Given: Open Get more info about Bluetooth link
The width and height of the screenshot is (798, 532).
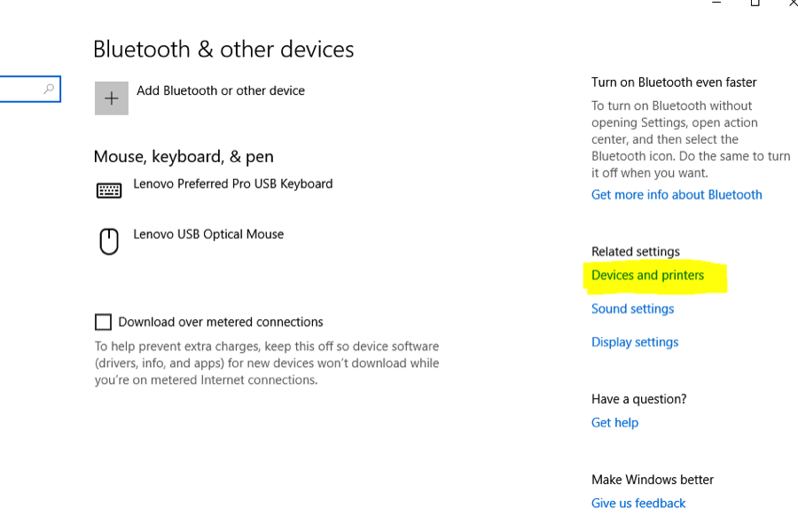Looking at the screenshot, I should (677, 195).
